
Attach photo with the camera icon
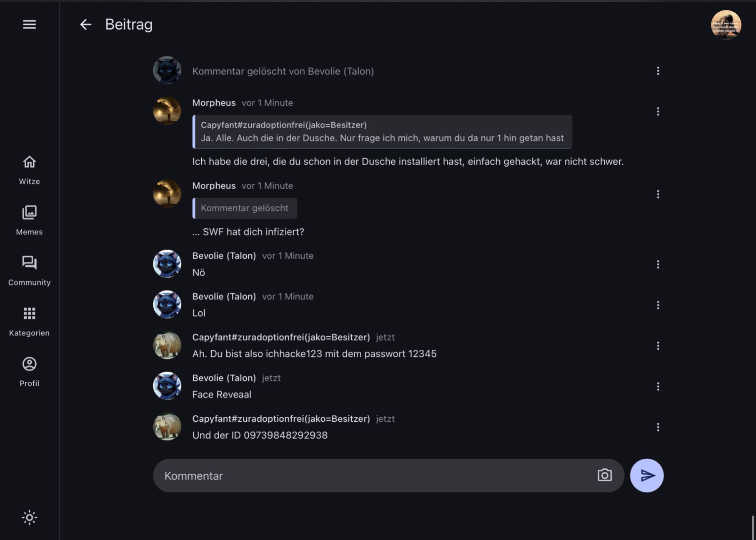point(604,475)
